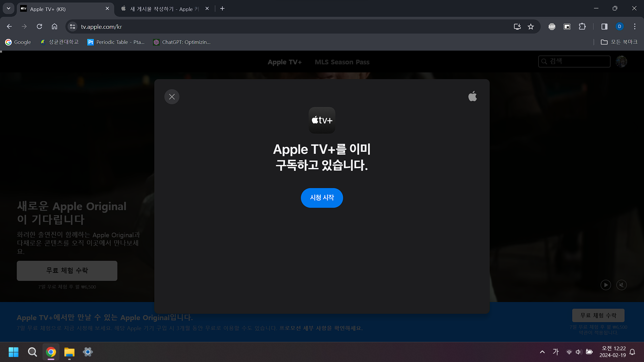Toggle the Chrome side panel
644x362 pixels.
click(604, 26)
